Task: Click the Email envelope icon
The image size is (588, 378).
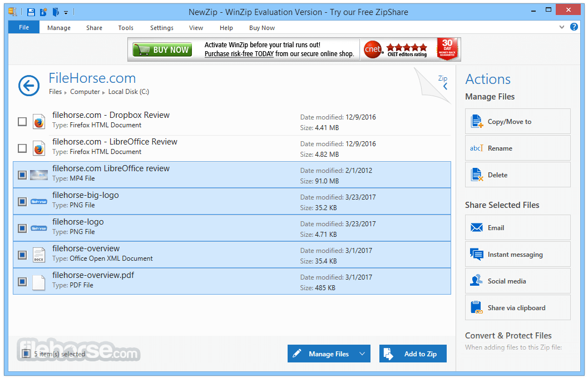Action: click(477, 228)
